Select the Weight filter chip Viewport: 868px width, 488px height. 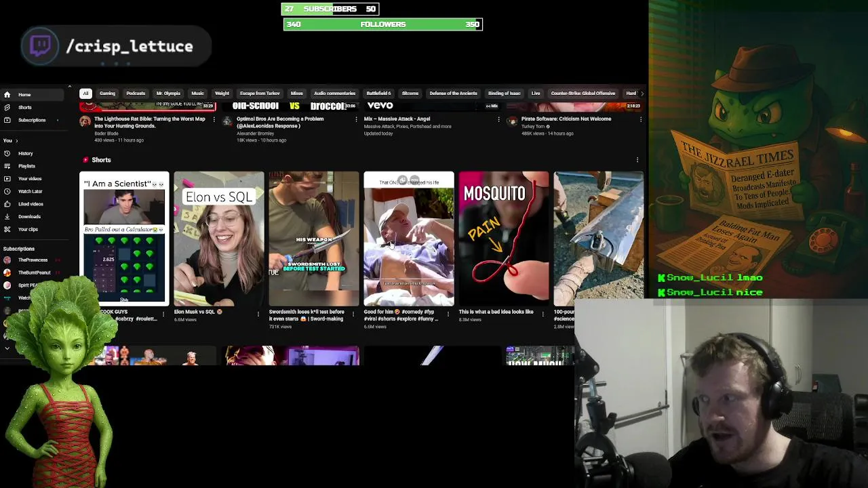pyautogui.click(x=222, y=94)
